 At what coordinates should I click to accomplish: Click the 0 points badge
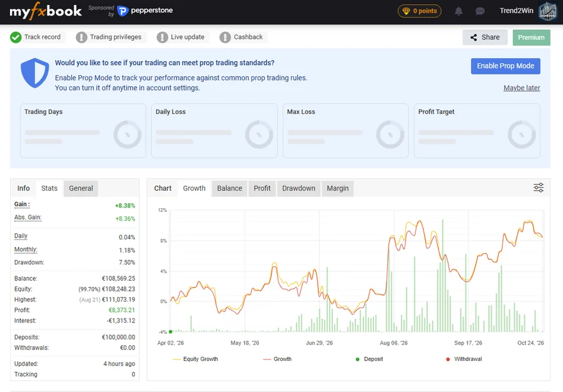419,11
